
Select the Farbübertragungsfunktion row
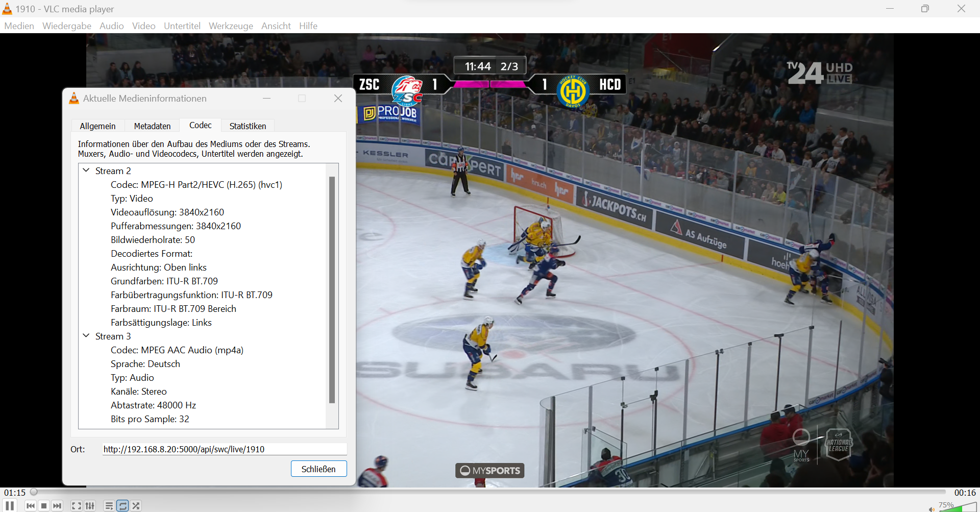pyautogui.click(x=191, y=295)
